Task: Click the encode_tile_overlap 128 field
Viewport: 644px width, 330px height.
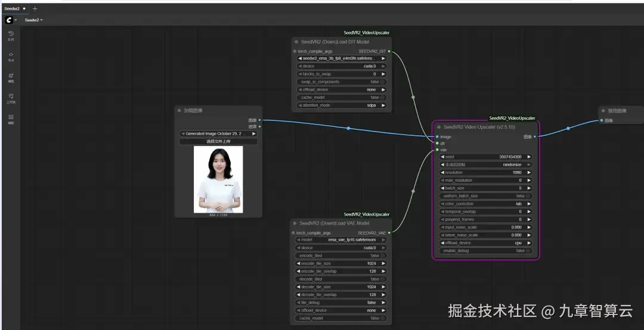Action: tap(340, 271)
